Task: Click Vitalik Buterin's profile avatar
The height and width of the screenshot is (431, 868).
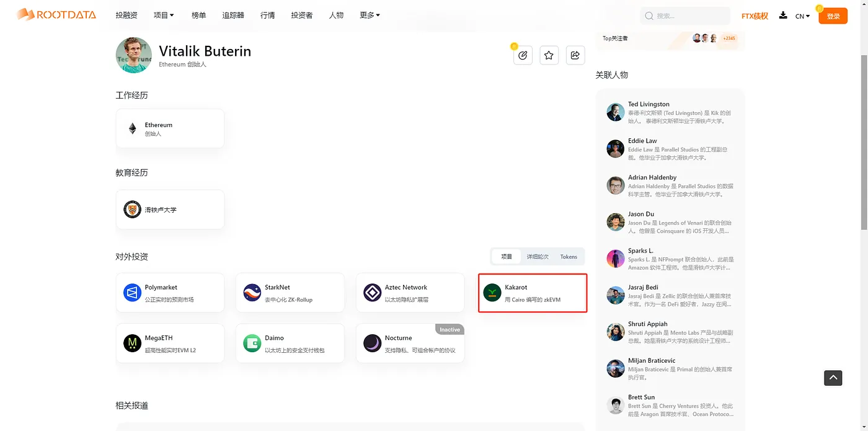Action: click(x=134, y=55)
